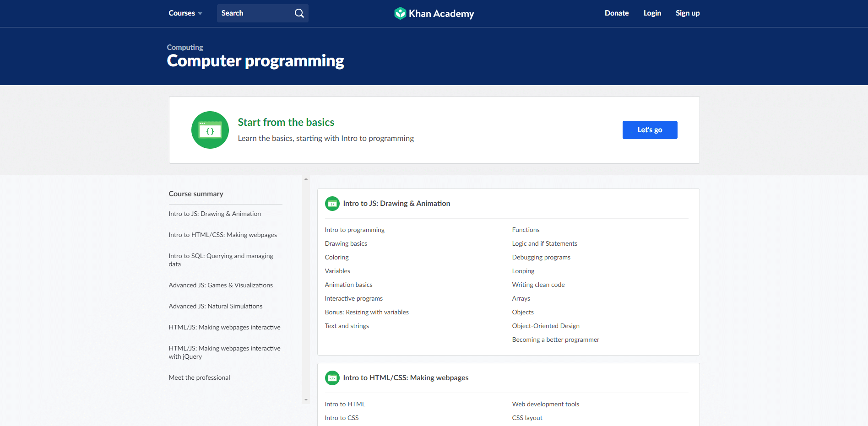Screen dimensions: 868x426
Task: Click the Intro to JS section icon
Action: [332, 204]
